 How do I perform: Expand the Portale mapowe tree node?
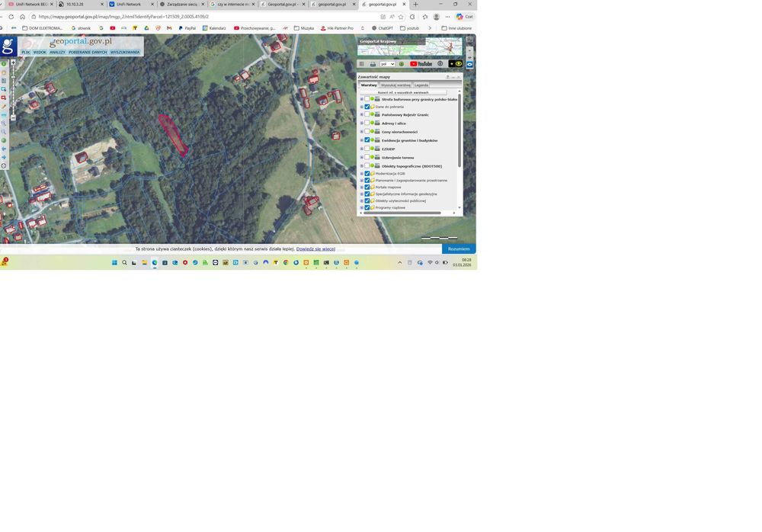361,187
